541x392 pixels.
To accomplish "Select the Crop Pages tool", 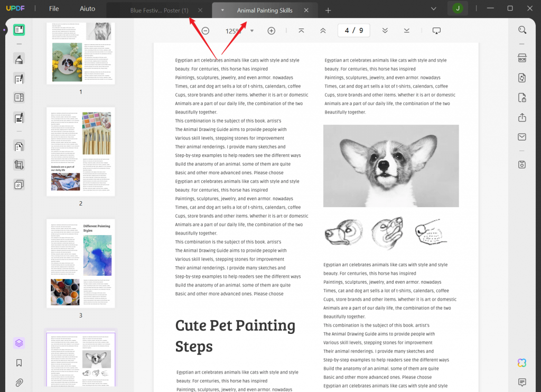I will click(19, 164).
